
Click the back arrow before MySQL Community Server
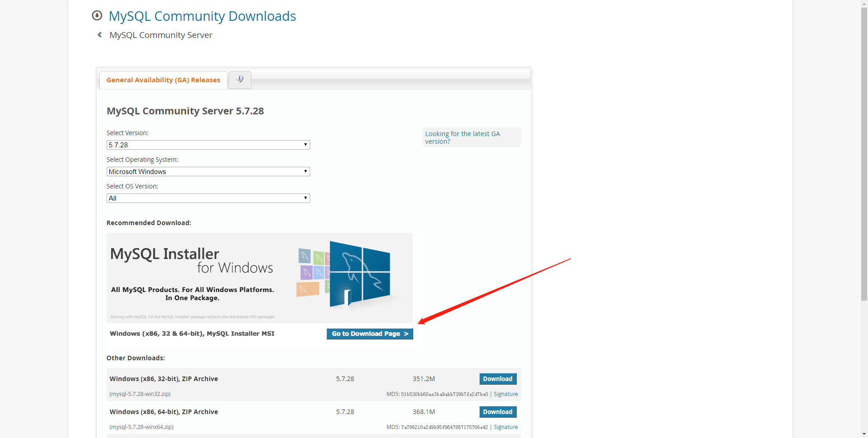point(99,35)
